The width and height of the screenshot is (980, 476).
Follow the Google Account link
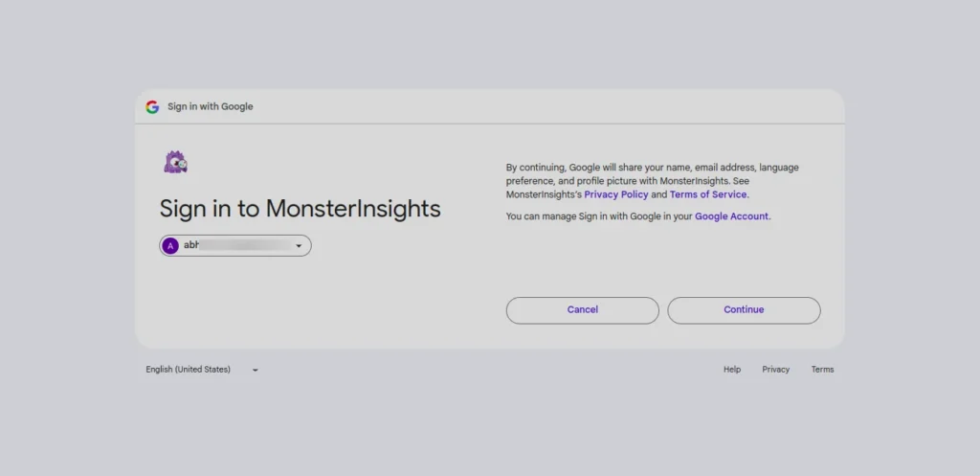coord(731,216)
